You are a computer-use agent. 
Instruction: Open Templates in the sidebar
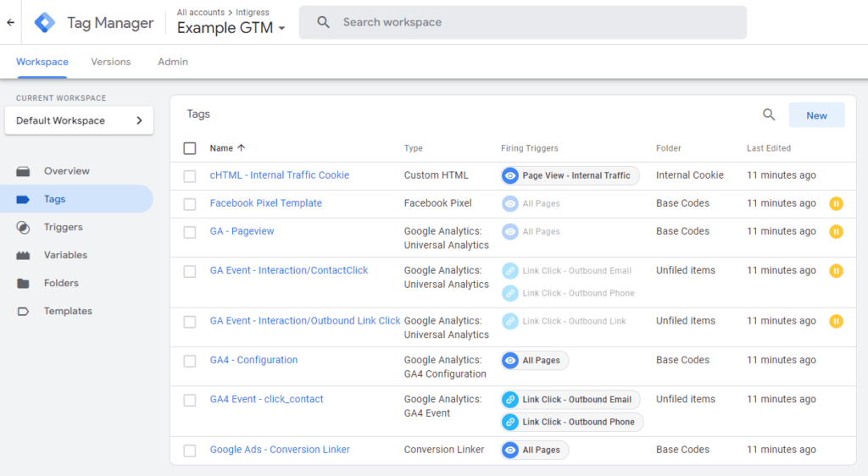point(68,311)
